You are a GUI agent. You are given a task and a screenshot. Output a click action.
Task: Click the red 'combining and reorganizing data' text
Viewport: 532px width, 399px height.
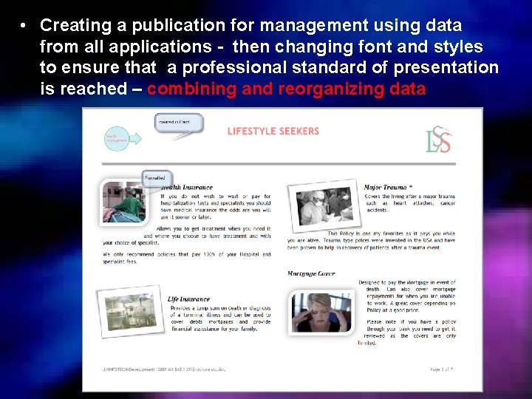coord(287,89)
